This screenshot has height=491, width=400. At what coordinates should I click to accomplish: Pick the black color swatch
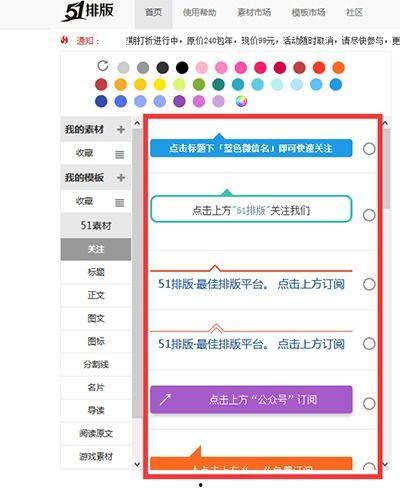tap(182, 68)
